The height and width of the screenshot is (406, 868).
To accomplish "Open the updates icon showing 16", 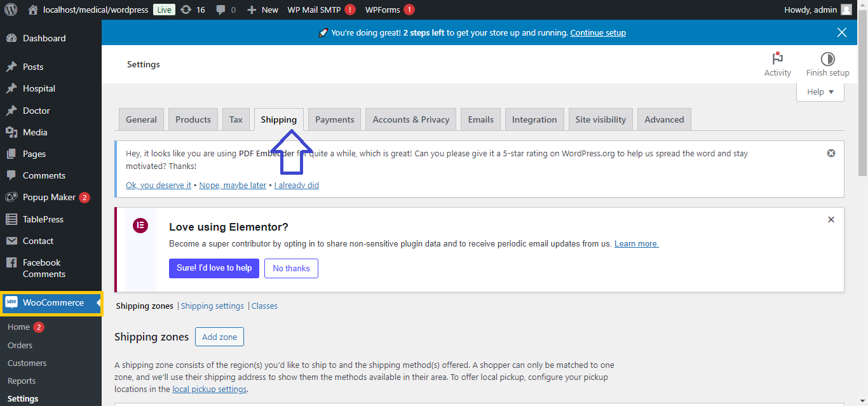I will pos(186,10).
